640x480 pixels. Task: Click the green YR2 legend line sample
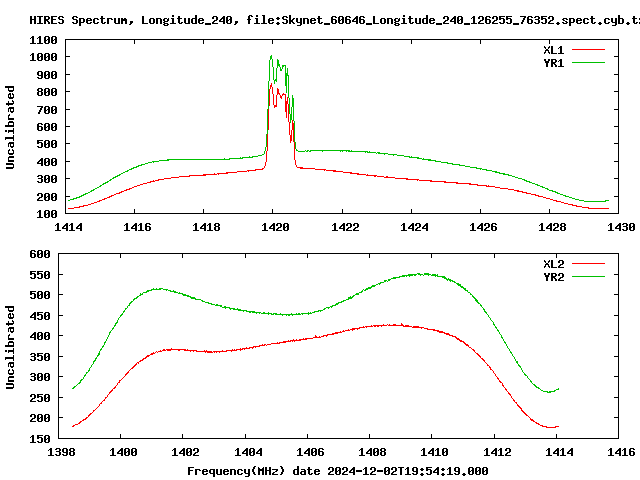pos(588,276)
